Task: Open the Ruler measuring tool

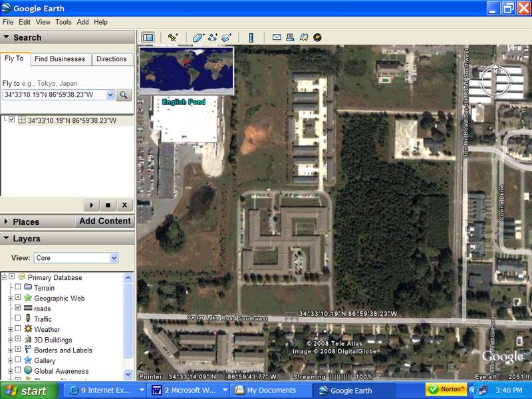Action: pos(251,38)
